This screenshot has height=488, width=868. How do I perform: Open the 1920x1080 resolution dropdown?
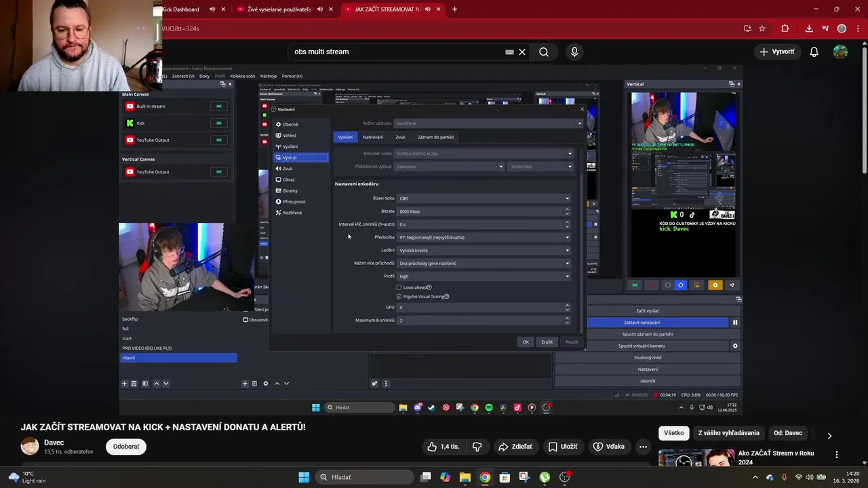(540, 167)
